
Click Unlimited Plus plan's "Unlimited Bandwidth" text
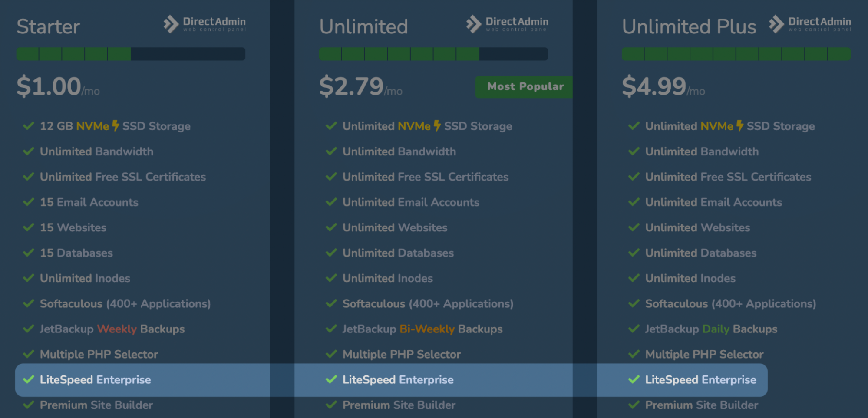tap(702, 151)
